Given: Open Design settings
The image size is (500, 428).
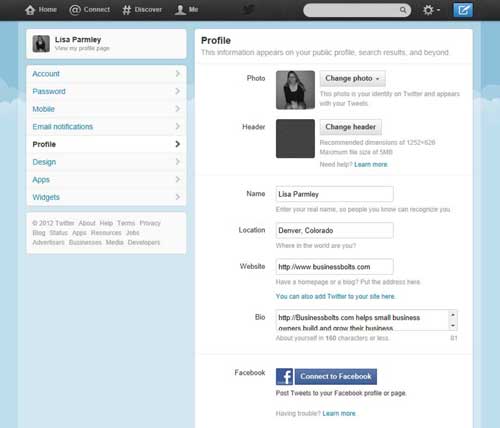Looking at the screenshot, I should pyautogui.click(x=106, y=162).
